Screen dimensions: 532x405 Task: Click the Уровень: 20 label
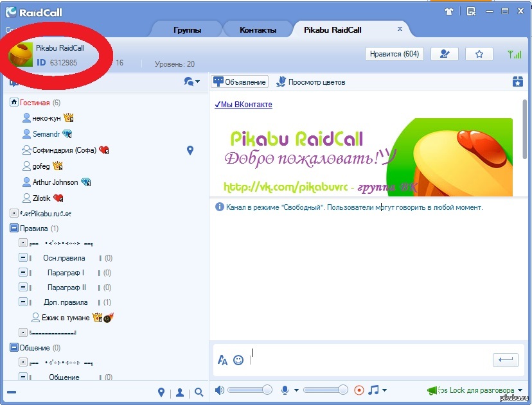click(174, 64)
